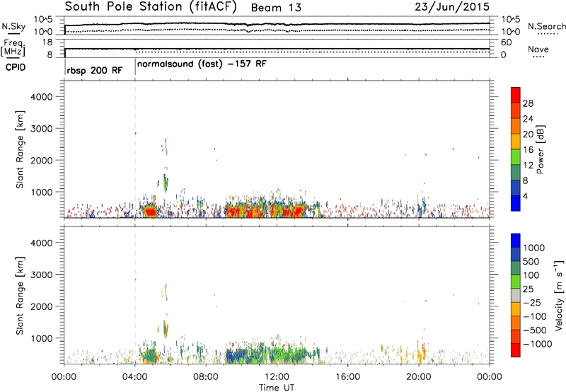The height and width of the screenshot is (392, 566).
Task: Click the '12:00' time axis label
Action: point(277,377)
